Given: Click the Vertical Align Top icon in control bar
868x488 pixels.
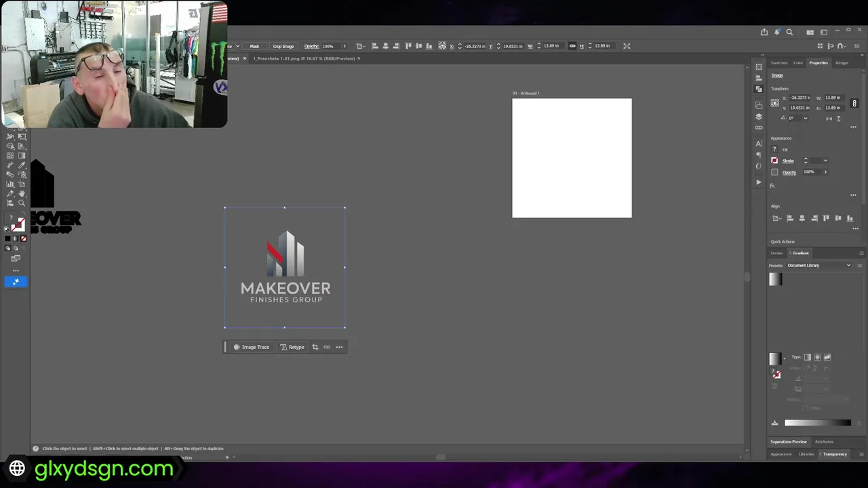Looking at the screenshot, I should coord(408,46).
